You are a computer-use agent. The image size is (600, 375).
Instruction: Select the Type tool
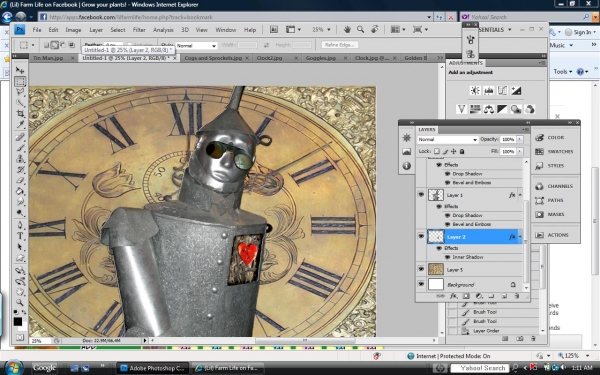pyautogui.click(x=20, y=236)
